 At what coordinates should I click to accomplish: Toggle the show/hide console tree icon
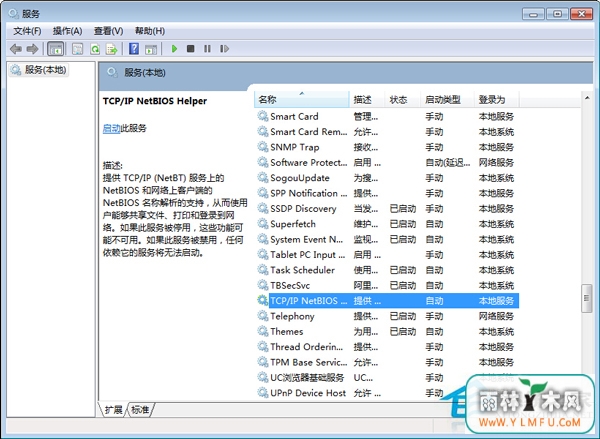[x=55, y=49]
